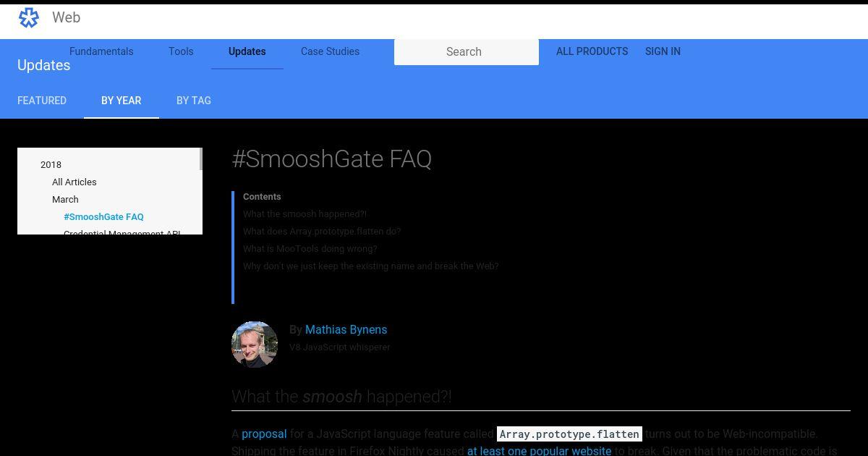868x456 pixels.
Task: Open 'at least one popular website' link
Action: click(x=539, y=451)
